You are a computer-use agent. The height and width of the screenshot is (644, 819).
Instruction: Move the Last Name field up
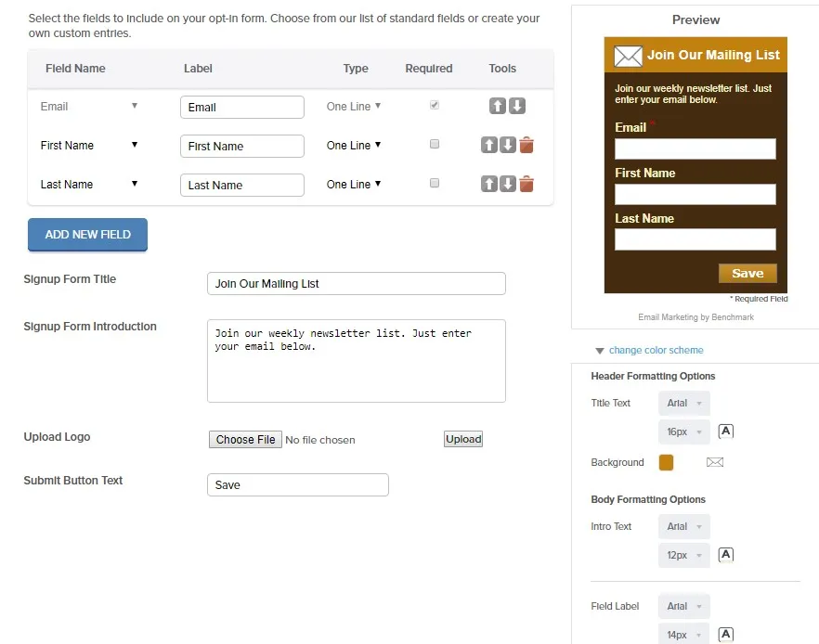(489, 184)
